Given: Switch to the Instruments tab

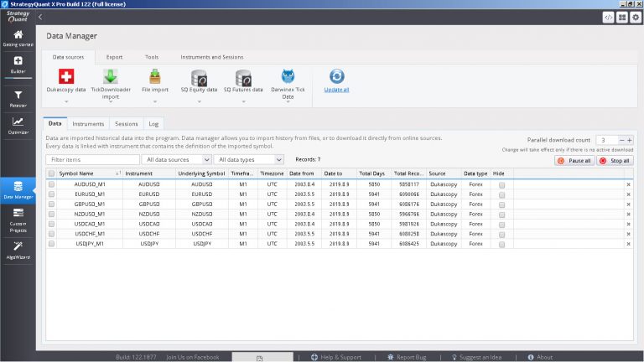Looking at the screenshot, I should tap(88, 123).
